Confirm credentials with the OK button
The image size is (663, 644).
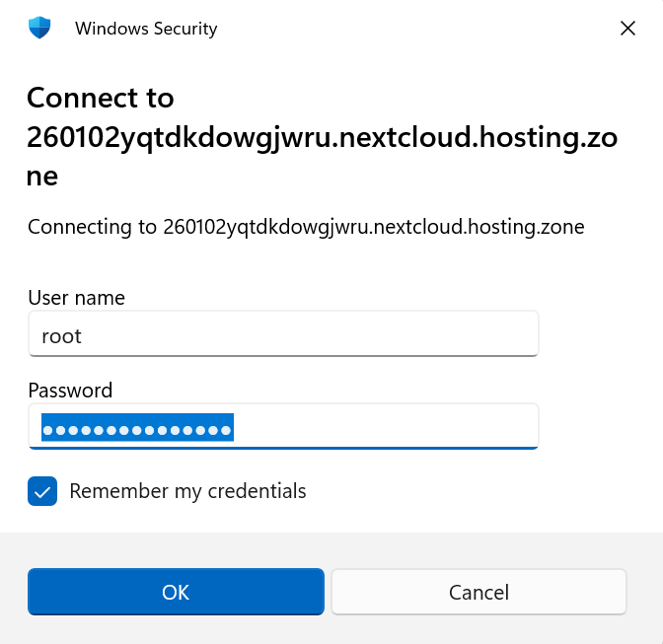pyautogui.click(x=176, y=592)
